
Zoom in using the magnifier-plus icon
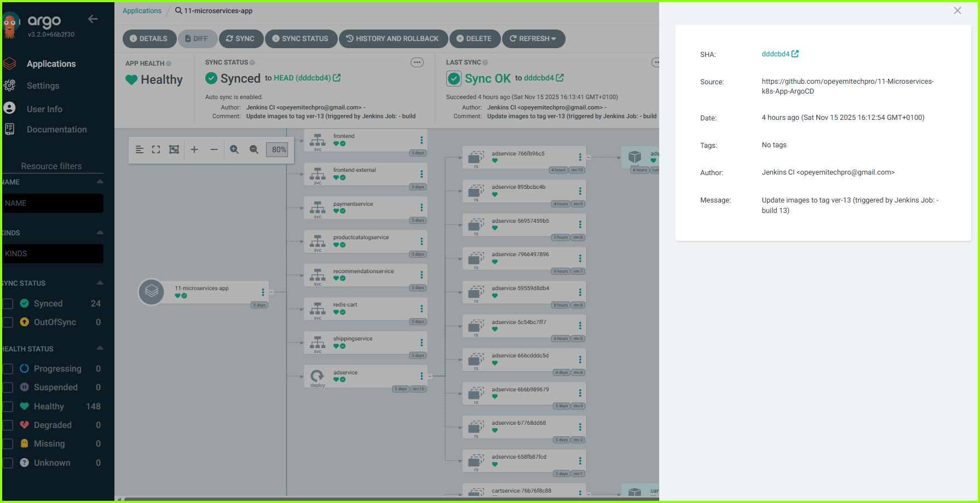[x=234, y=149]
